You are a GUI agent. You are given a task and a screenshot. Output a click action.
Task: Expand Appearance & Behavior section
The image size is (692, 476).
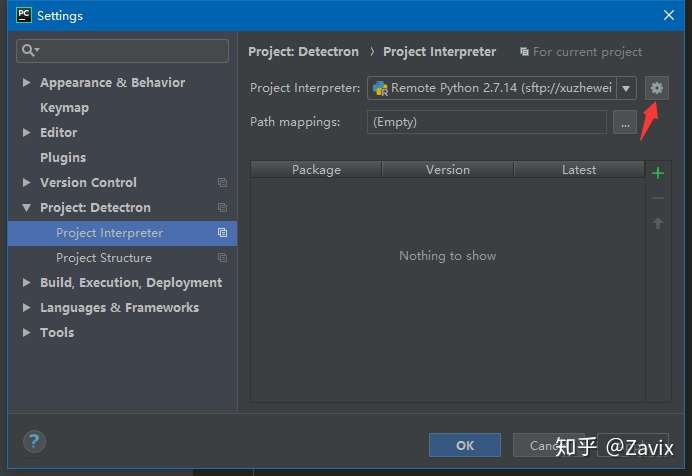point(26,82)
